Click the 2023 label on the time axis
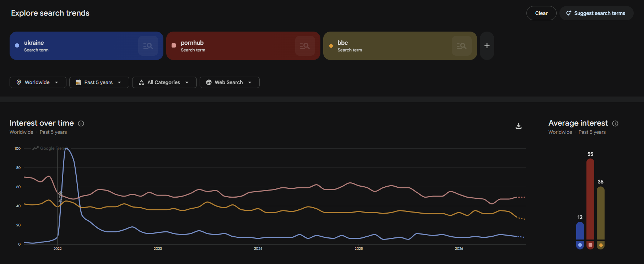Image resolution: width=644 pixels, height=264 pixels. coord(158,248)
